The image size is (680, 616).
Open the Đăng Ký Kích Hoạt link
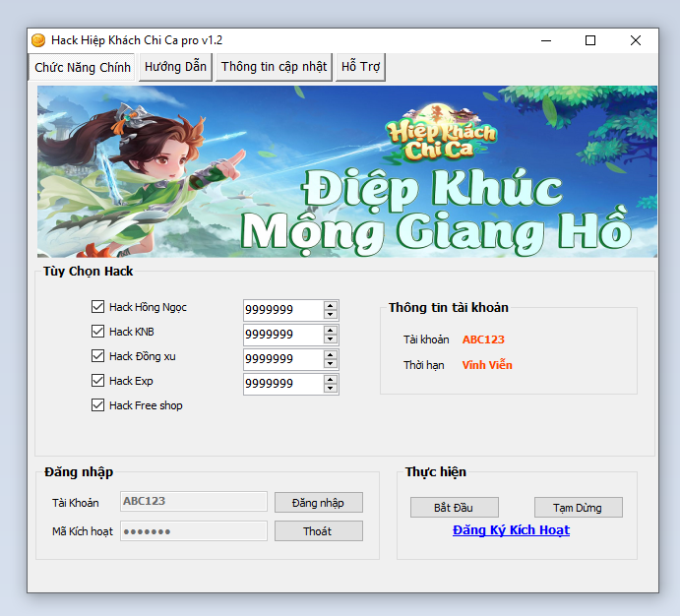[511, 530]
